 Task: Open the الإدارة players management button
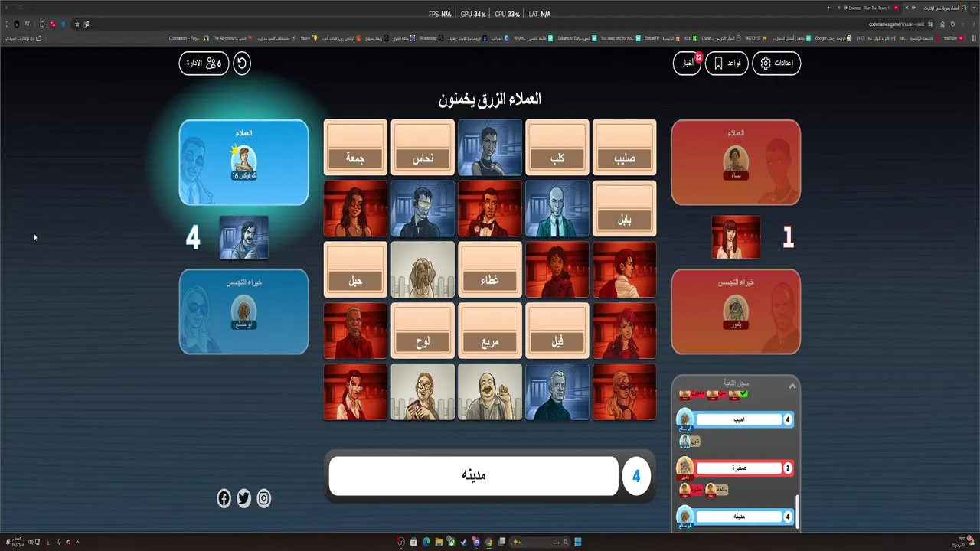[204, 63]
